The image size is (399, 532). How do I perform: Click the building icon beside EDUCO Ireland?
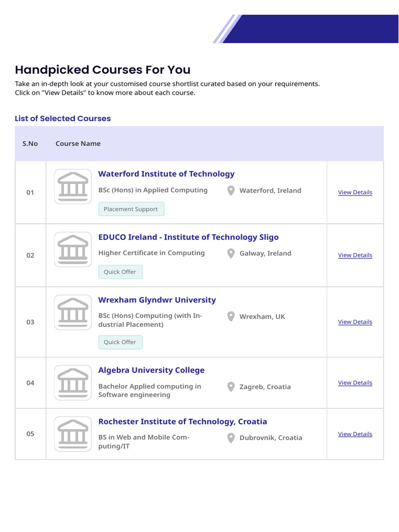(73, 249)
